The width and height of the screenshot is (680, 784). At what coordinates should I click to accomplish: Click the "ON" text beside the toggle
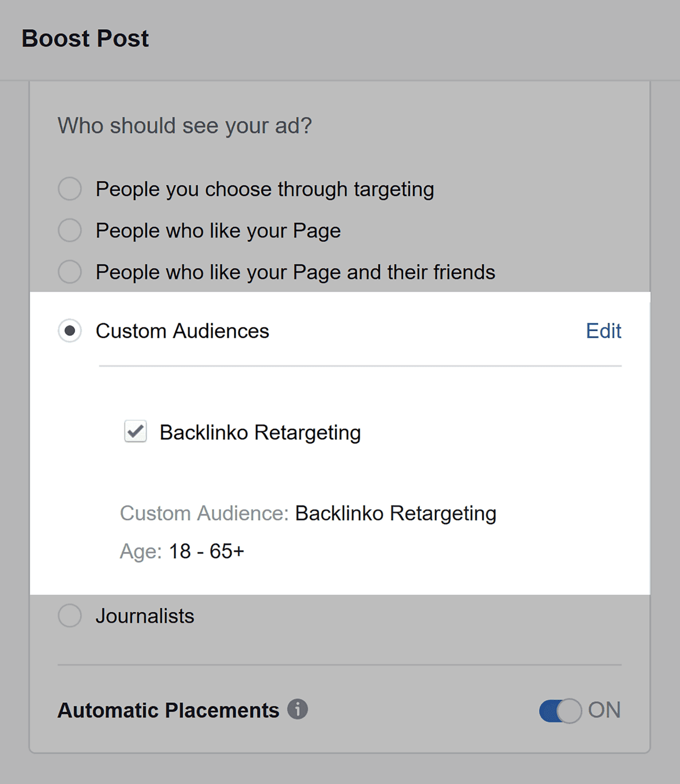[x=605, y=710]
